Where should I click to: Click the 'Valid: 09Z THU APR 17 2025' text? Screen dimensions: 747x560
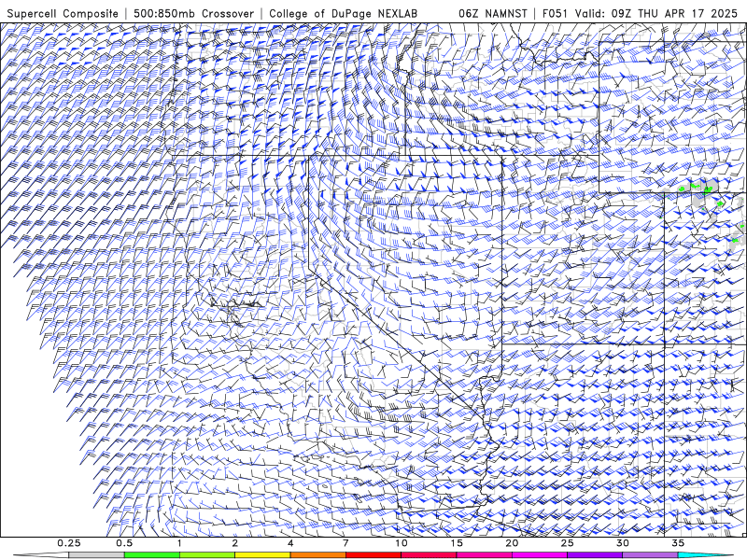point(656,13)
